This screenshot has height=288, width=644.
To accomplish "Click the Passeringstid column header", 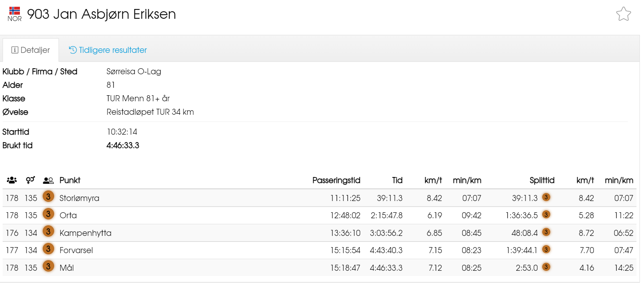I will (336, 180).
